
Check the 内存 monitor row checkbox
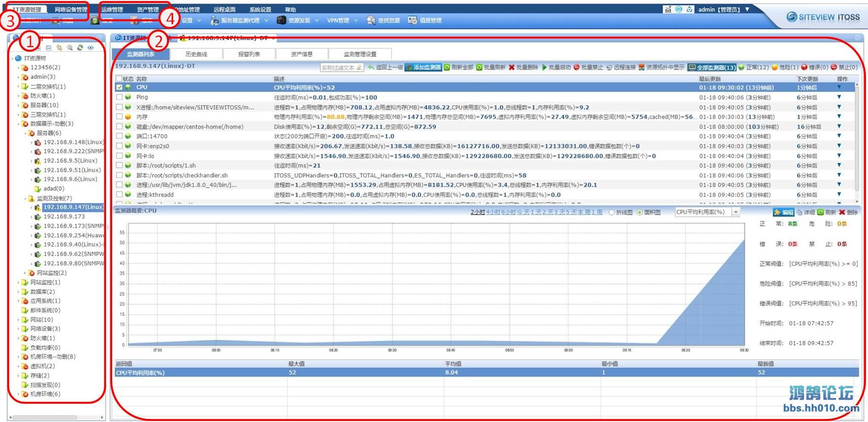[x=119, y=117]
